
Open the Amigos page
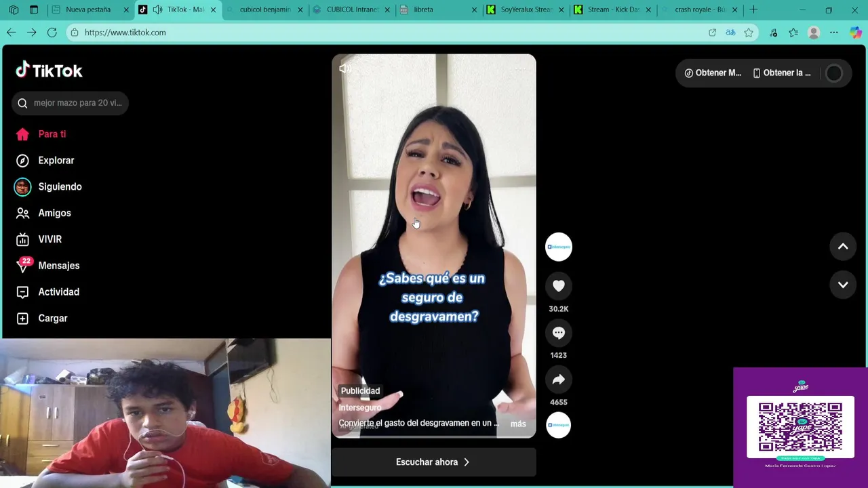pos(43,213)
